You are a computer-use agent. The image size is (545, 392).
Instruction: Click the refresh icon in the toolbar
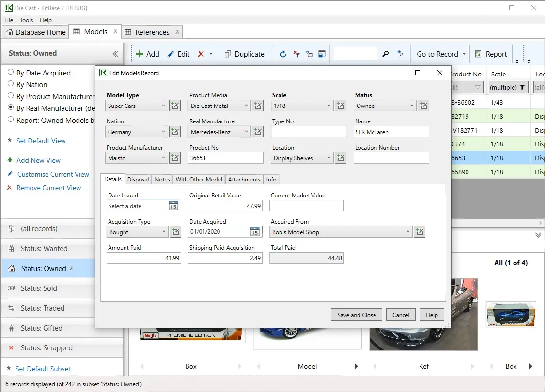pyautogui.click(x=283, y=54)
